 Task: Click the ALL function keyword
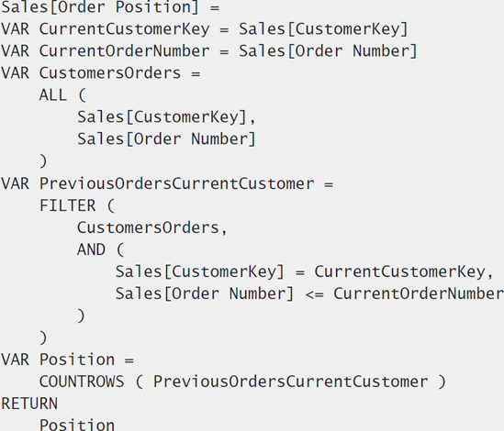[52, 95]
